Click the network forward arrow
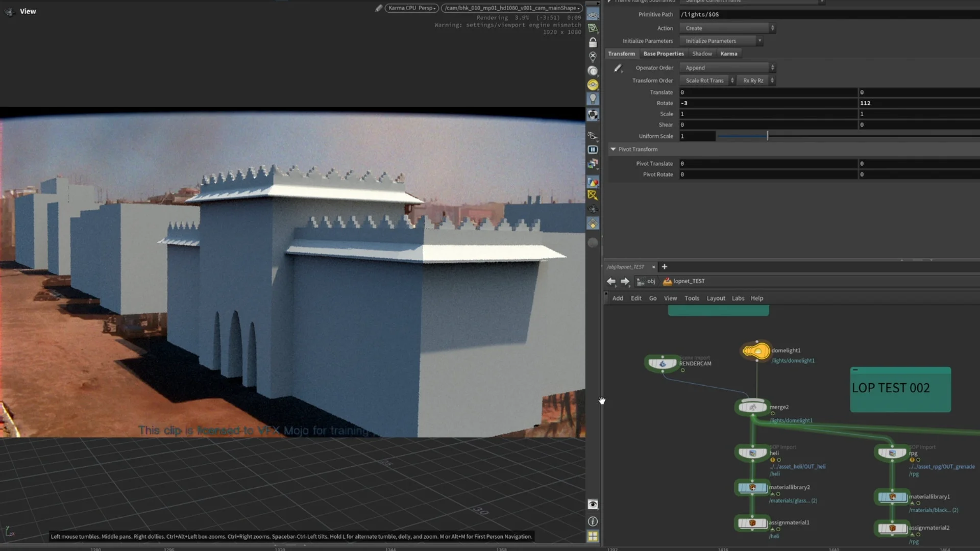The height and width of the screenshot is (551, 980). (625, 281)
